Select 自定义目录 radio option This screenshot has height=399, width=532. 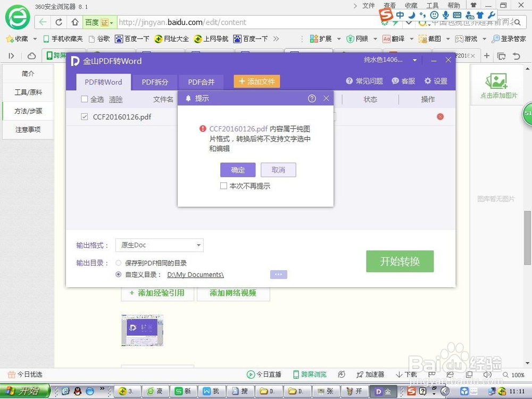pos(119,275)
